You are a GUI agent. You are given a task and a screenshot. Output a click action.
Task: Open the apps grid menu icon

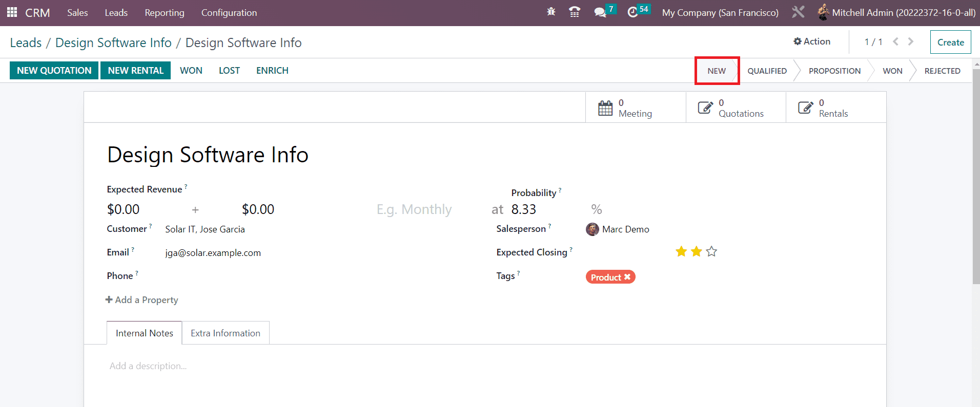click(12, 12)
